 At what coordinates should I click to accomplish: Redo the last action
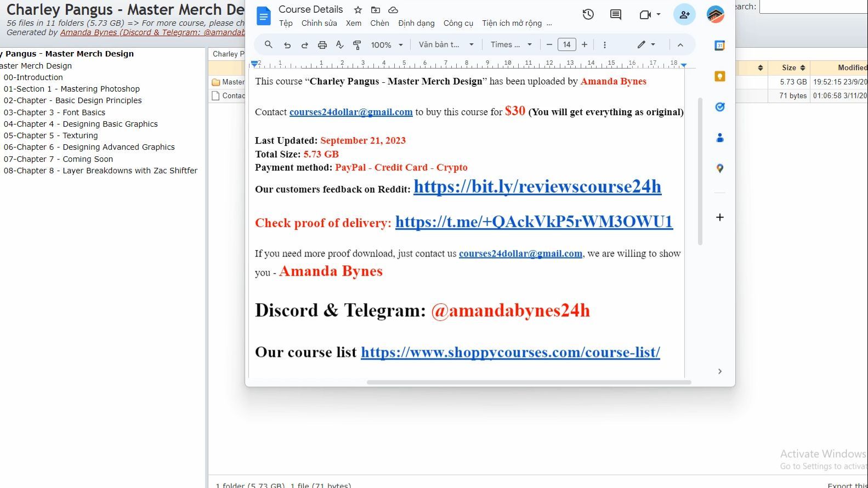pos(304,45)
